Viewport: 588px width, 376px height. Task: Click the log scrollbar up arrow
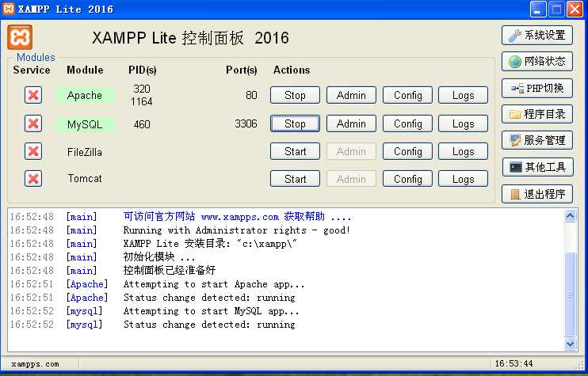[570, 216]
